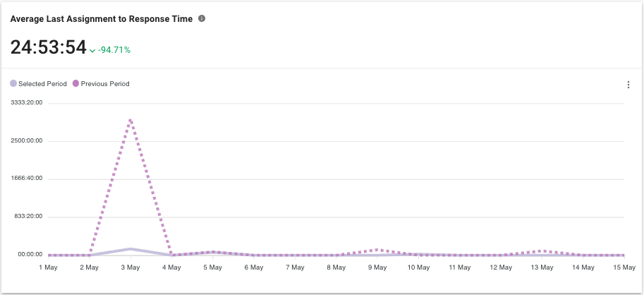Screen dimensions: 644x295
Task: Click the data point on 5 May
Action: pos(213,252)
